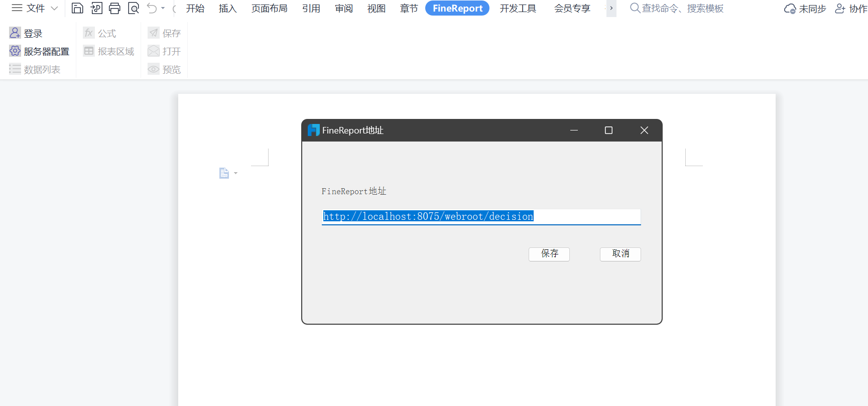Click the print icon
The image size is (868, 406).
coord(115,8)
